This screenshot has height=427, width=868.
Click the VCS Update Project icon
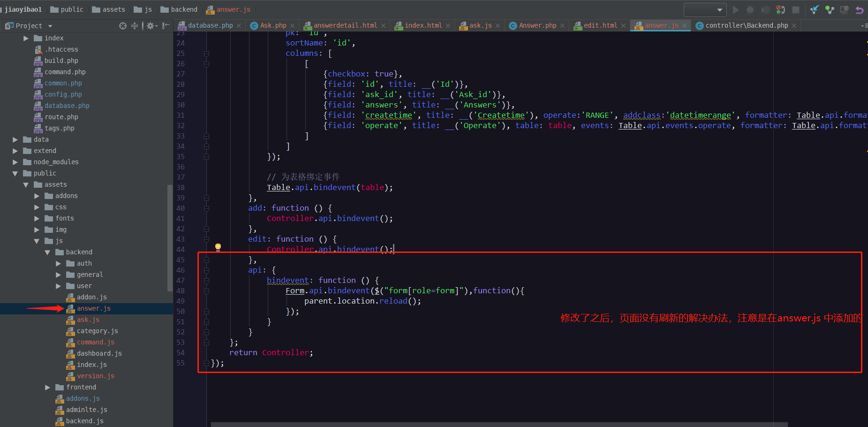click(x=815, y=9)
